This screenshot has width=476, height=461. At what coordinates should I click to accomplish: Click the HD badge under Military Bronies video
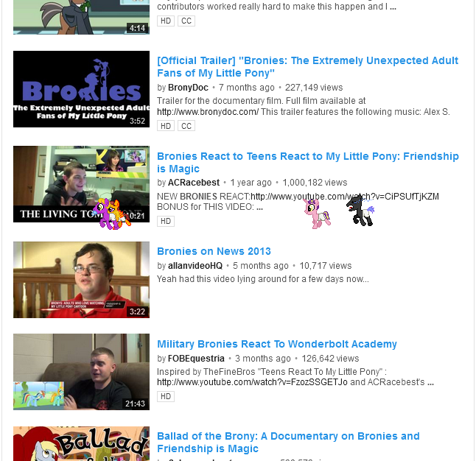pyautogui.click(x=166, y=396)
